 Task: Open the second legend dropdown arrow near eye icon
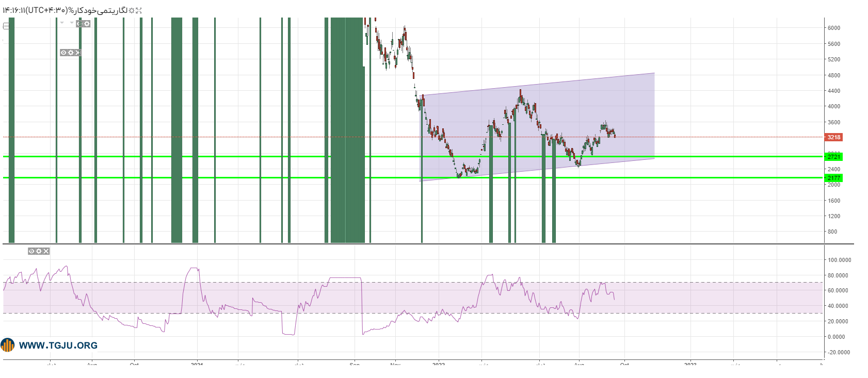(x=72, y=23)
